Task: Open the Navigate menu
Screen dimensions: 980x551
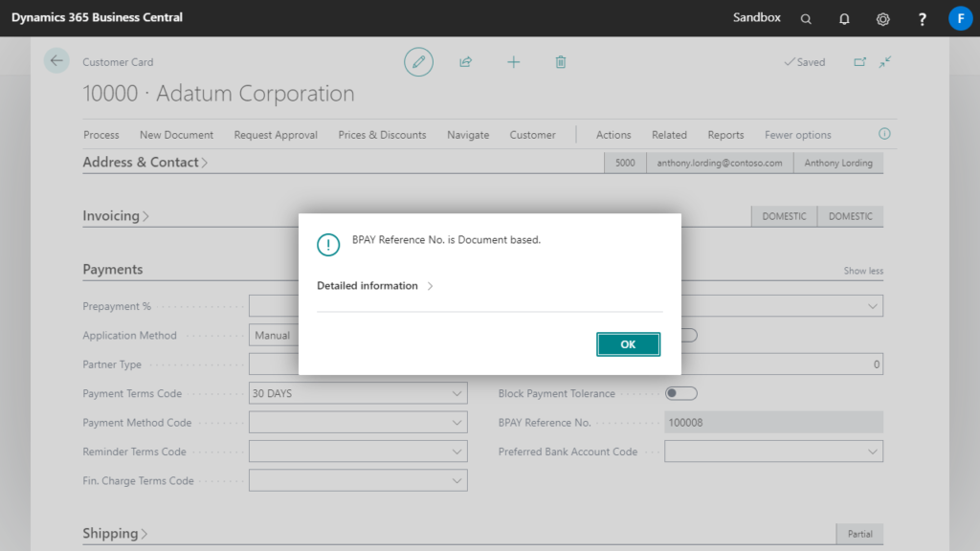Action: pos(467,135)
